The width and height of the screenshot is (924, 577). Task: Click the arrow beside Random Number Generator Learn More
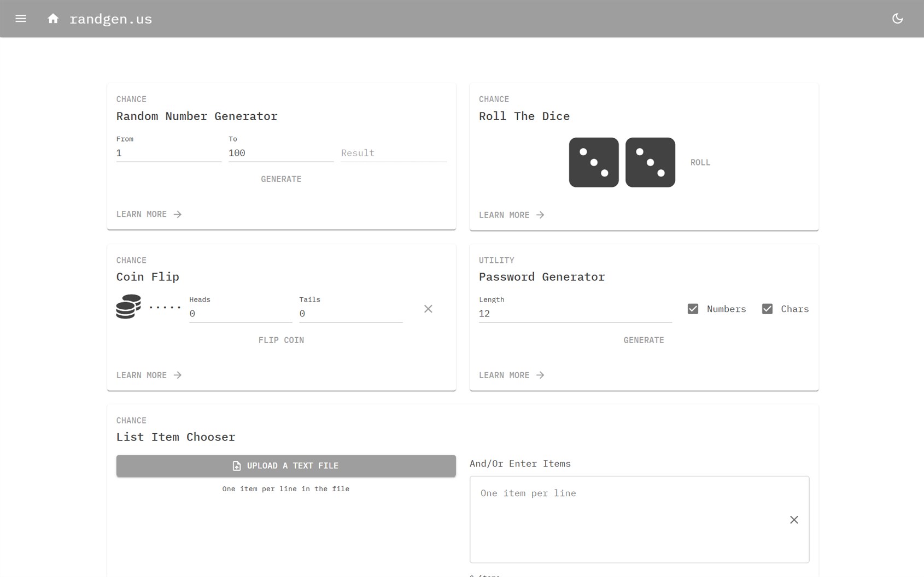click(177, 214)
